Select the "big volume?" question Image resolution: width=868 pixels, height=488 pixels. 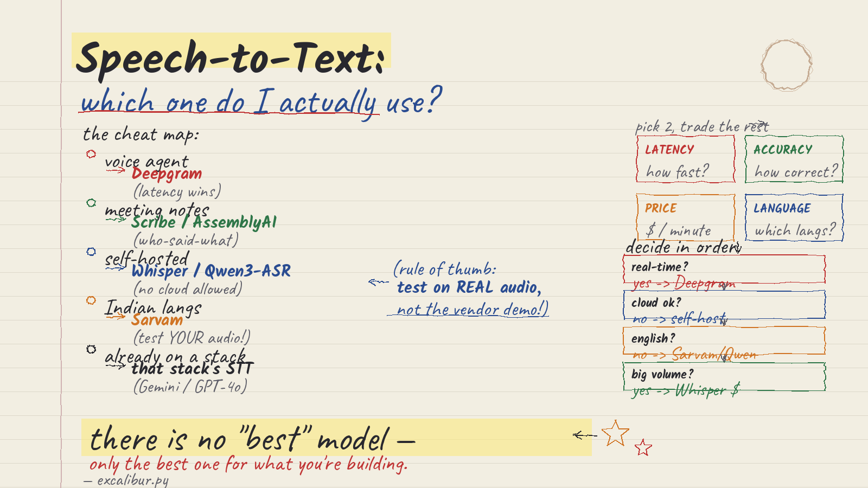[x=662, y=374]
